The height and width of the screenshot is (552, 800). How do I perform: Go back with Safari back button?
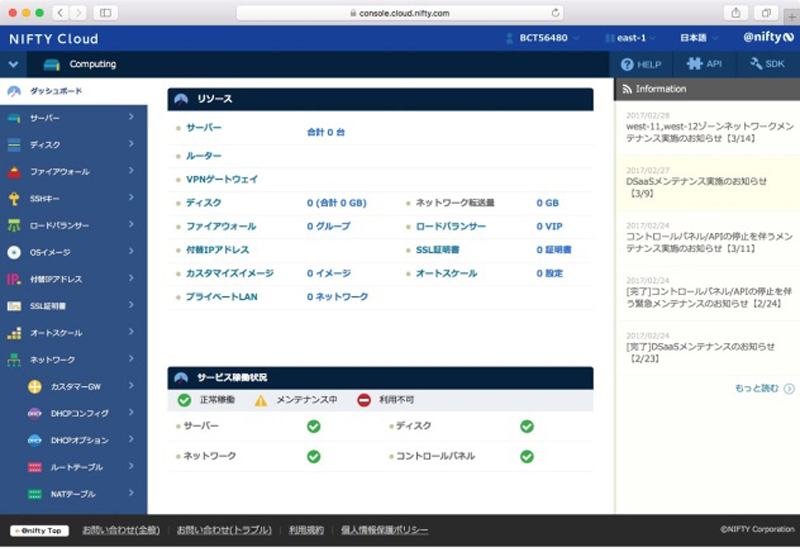pyautogui.click(x=60, y=13)
